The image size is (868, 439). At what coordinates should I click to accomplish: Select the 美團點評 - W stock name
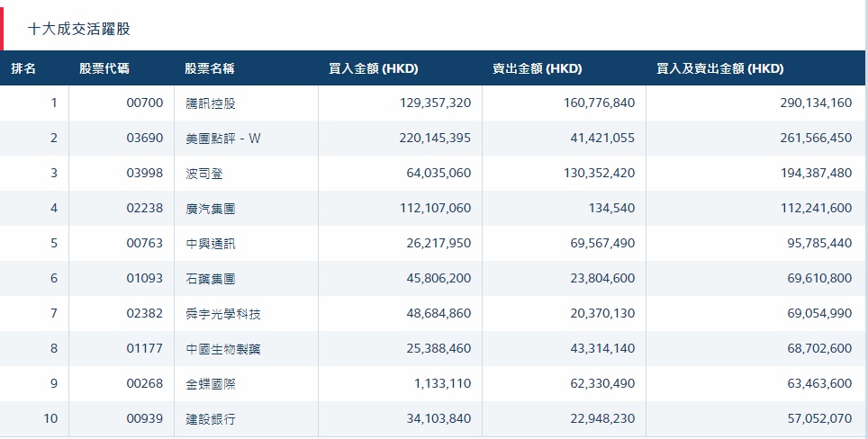tap(222, 139)
